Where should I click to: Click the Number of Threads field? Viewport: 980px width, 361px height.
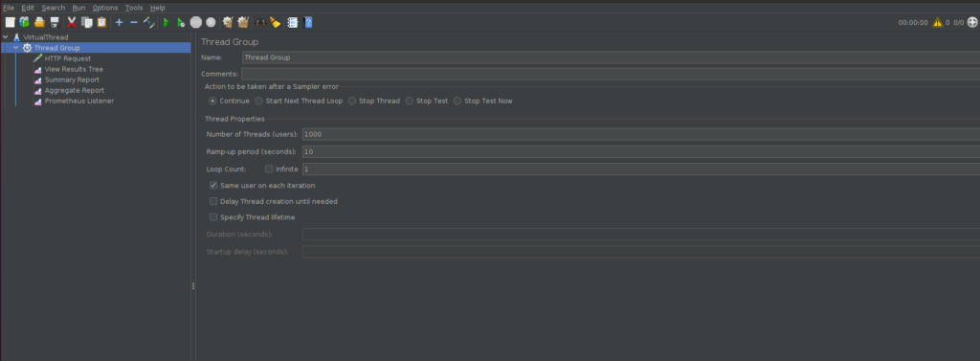tap(640, 134)
